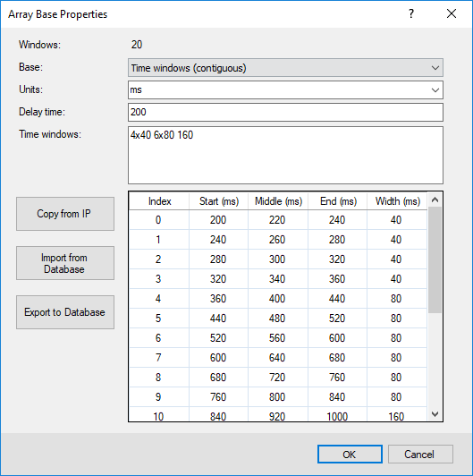
Task: Click the End value 840 cell
Action: click(337, 396)
